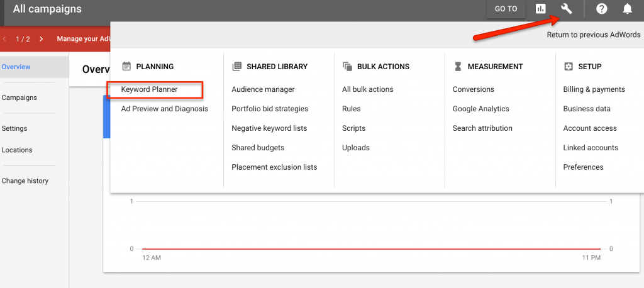Viewport: 644px width, 288px height.
Task: Open Negative keyword lists
Action: (269, 128)
